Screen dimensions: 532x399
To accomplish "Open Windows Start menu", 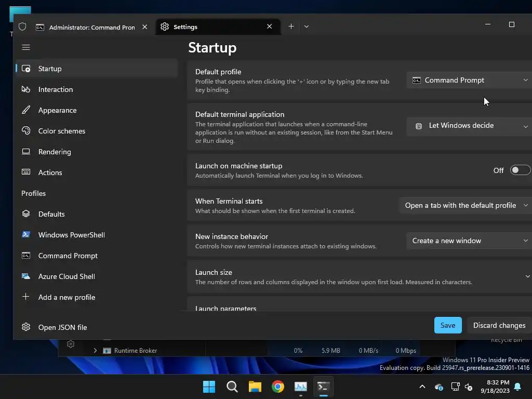I will (209, 387).
